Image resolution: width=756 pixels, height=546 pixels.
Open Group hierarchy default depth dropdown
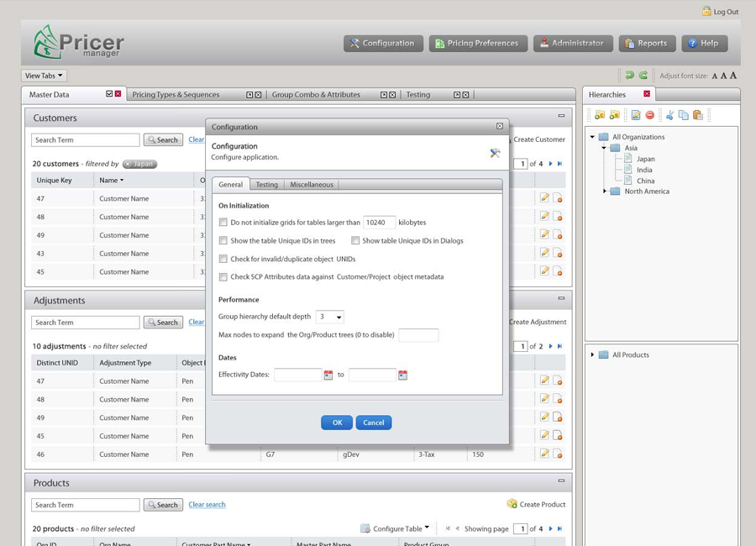pyautogui.click(x=330, y=317)
